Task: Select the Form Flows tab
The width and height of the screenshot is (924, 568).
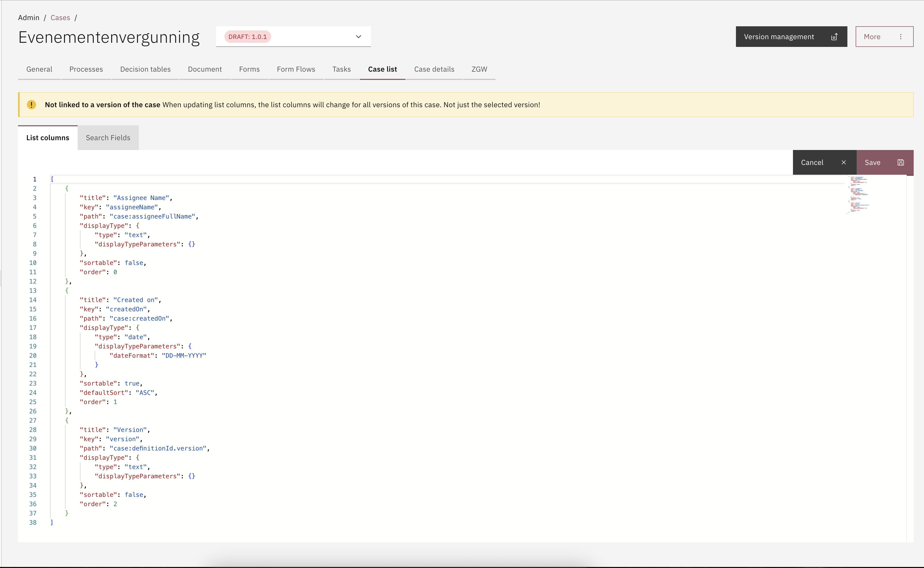Action: point(296,69)
